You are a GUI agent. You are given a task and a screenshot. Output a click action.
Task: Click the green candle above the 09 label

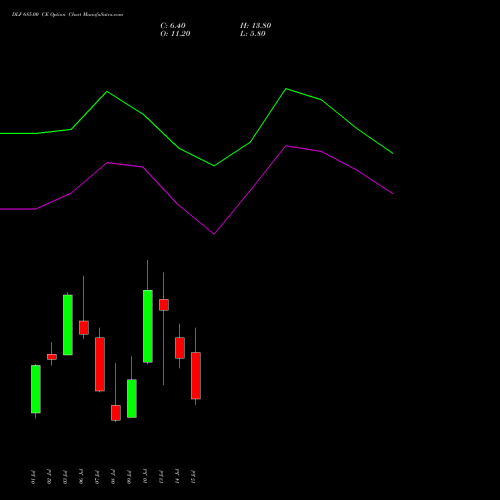click(x=132, y=398)
